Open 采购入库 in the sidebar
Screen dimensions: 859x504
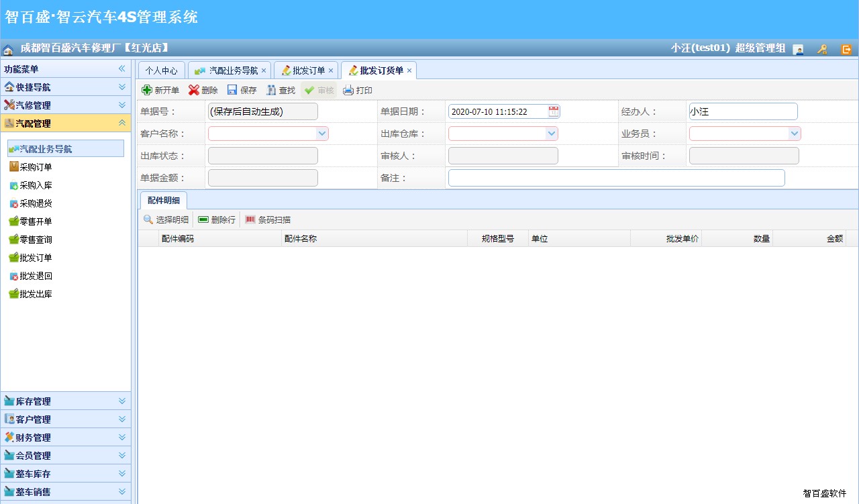pyautogui.click(x=30, y=185)
